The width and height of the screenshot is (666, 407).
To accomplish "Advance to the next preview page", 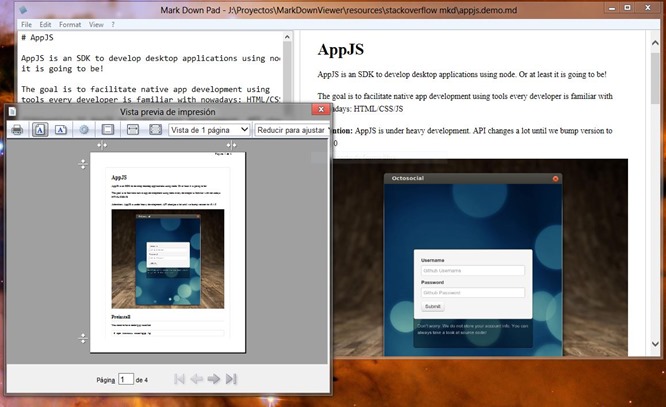I will 214,379.
